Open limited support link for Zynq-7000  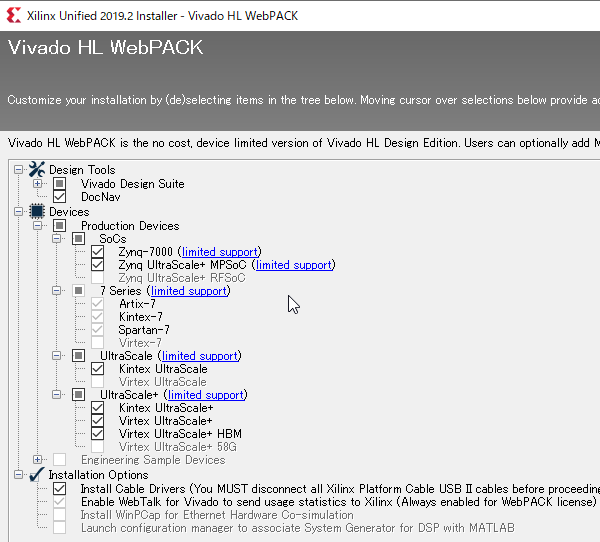pyautogui.click(x=220, y=252)
